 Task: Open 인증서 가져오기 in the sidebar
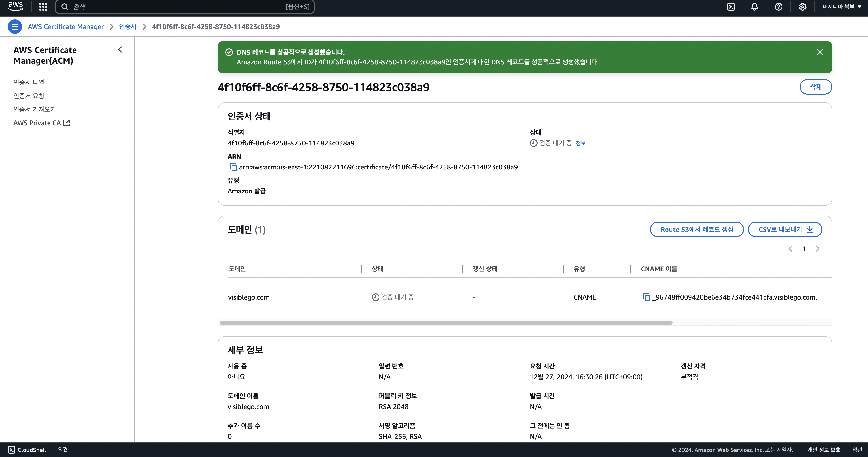(x=34, y=109)
